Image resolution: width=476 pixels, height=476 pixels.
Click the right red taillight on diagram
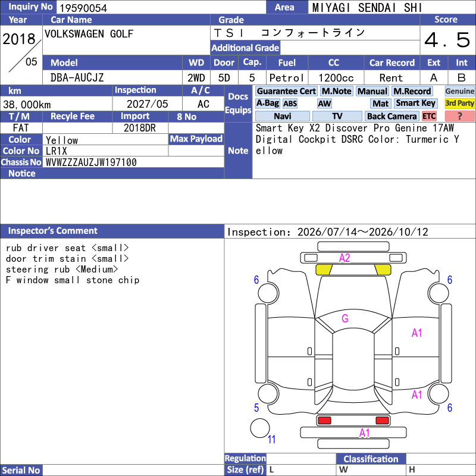(x=382, y=421)
